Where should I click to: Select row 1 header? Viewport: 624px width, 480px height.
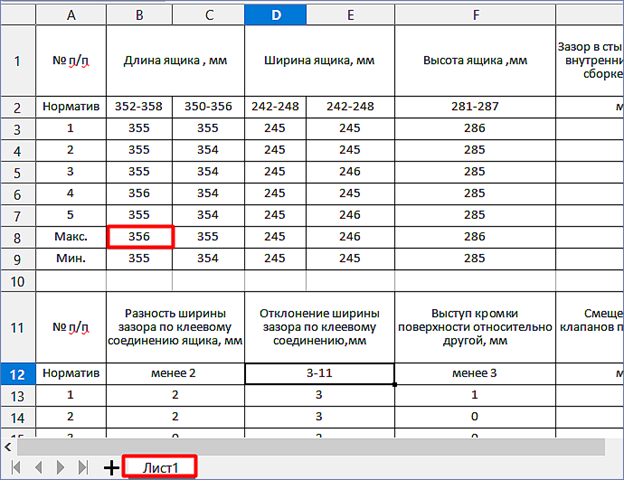[x=18, y=61]
